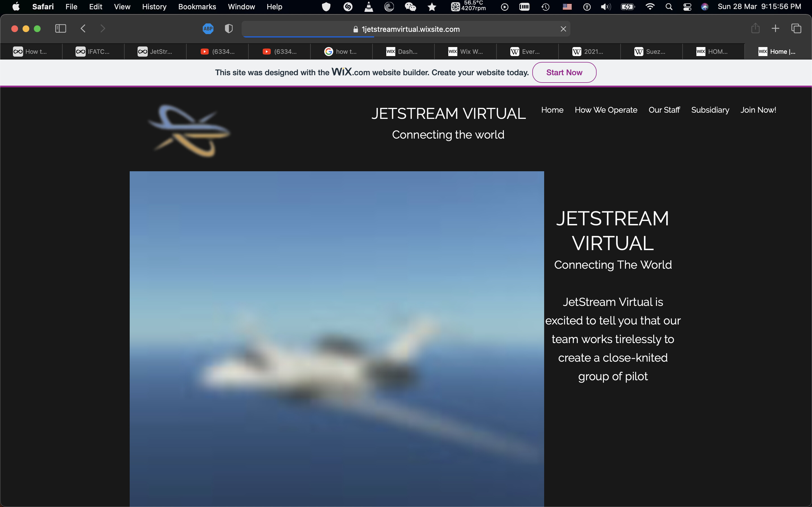This screenshot has width=812, height=507.
Task: Click the Start Now button
Action: 564,72
